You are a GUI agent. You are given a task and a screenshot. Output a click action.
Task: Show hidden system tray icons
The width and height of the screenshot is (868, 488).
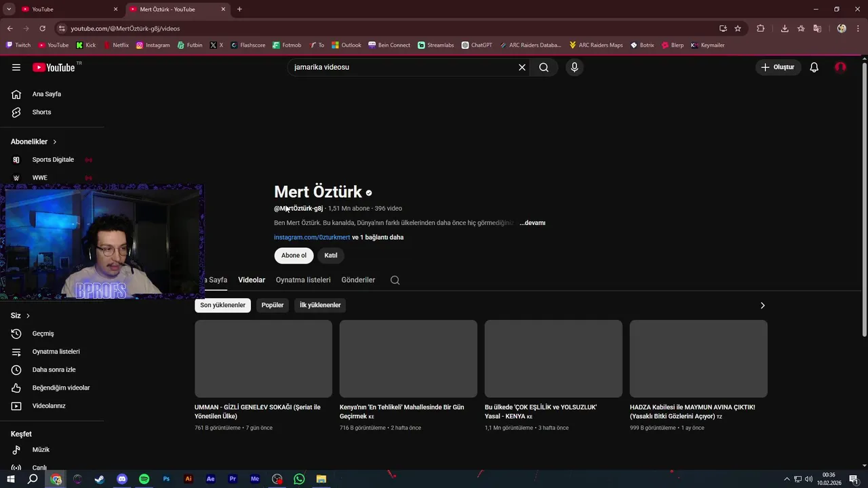[x=787, y=479]
